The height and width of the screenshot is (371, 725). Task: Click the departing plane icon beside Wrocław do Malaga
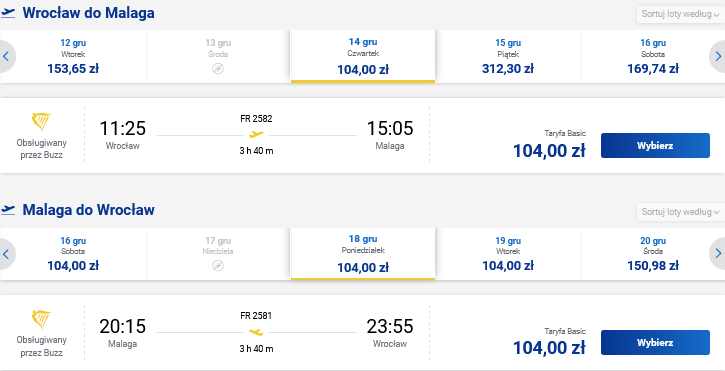coord(8,13)
